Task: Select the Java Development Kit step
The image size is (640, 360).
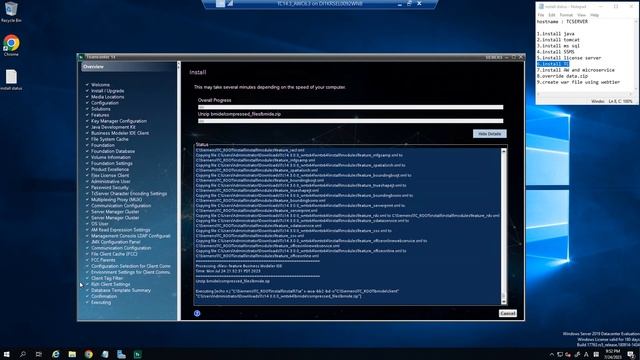Action: [113, 127]
